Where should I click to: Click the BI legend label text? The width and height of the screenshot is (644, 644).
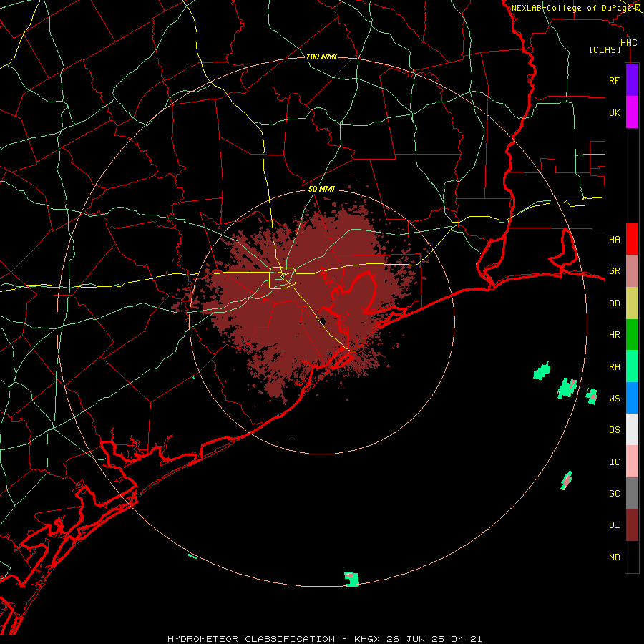[x=614, y=525]
